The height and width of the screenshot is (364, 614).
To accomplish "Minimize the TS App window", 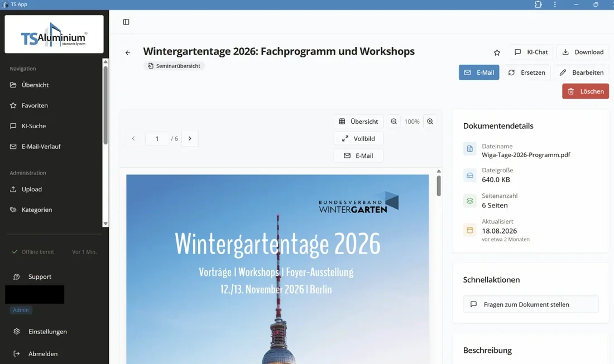I will point(576,4).
